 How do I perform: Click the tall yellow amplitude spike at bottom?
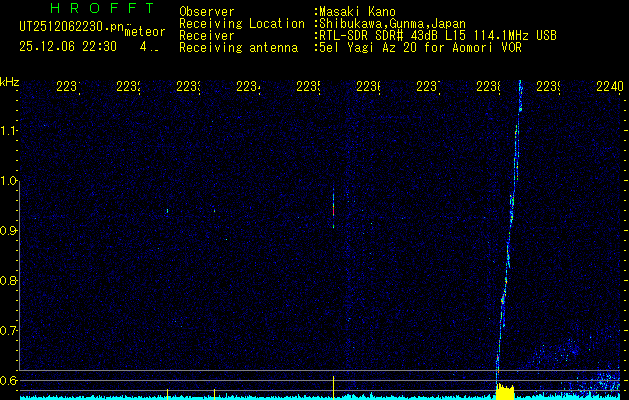pos(333,388)
